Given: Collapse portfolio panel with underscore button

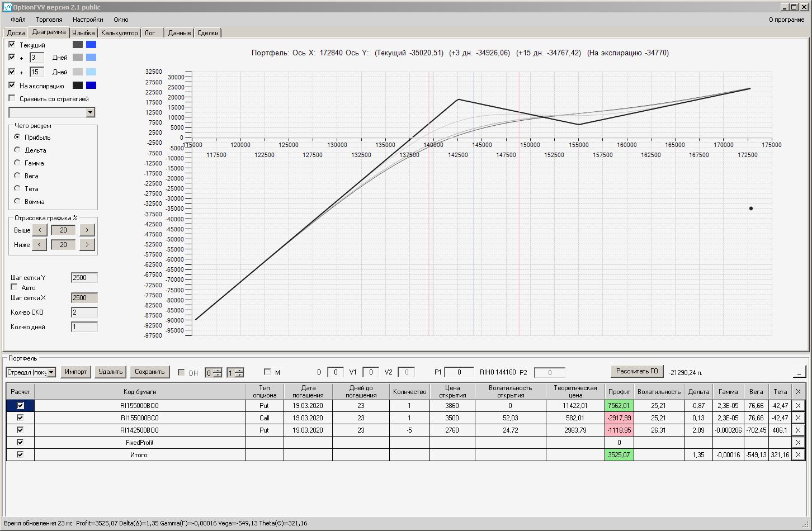Looking at the screenshot, I should pyautogui.click(x=799, y=372).
